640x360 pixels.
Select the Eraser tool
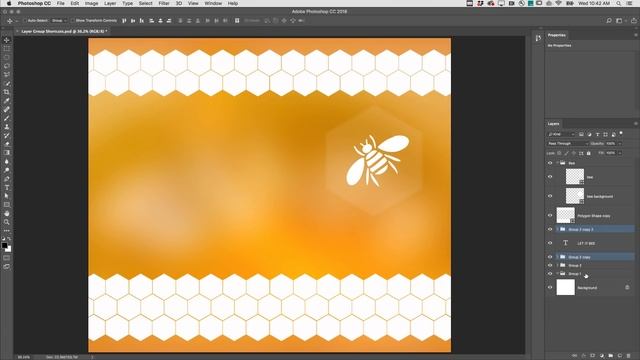point(7,144)
